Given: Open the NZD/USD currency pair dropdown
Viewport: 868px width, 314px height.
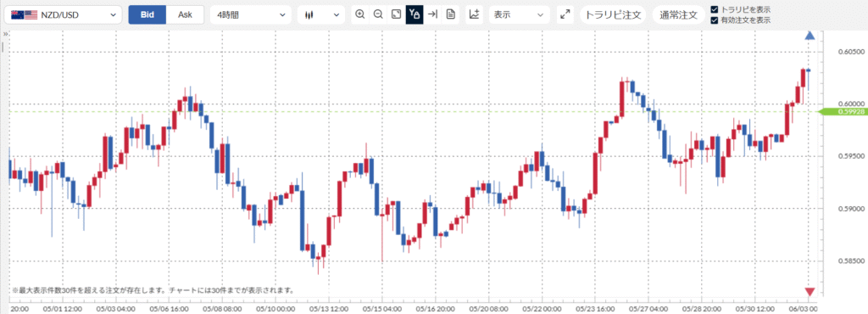Looking at the screenshot, I should [63, 15].
